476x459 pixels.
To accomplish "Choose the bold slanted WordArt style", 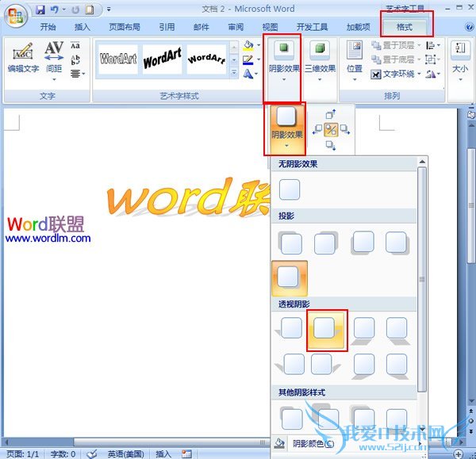I will point(163,59).
